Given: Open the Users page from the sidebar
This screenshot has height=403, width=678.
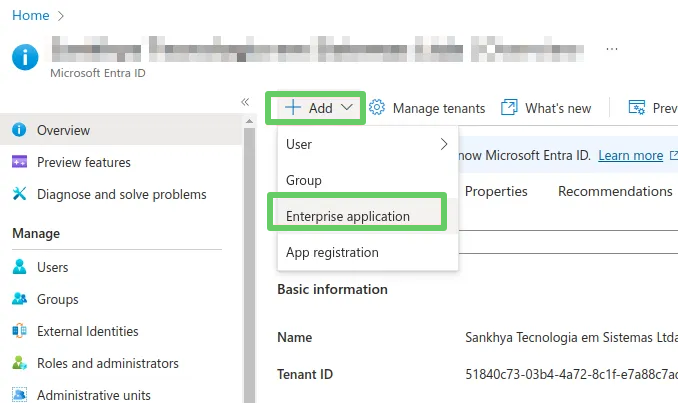Looking at the screenshot, I should pos(53,267).
